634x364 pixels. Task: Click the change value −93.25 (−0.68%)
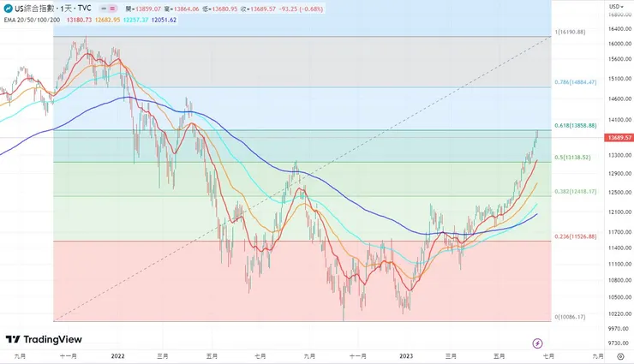302,9
